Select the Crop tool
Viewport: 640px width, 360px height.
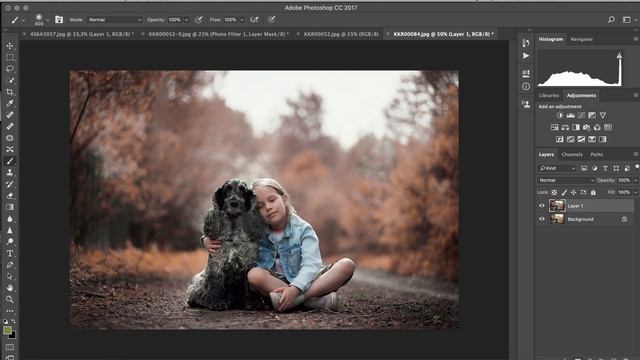point(10,92)
